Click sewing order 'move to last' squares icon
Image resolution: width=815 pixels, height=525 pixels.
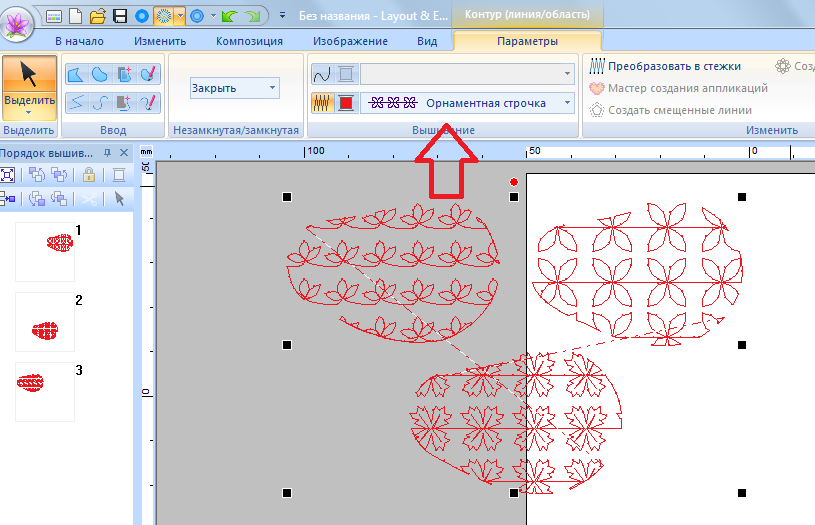[36, 199]
